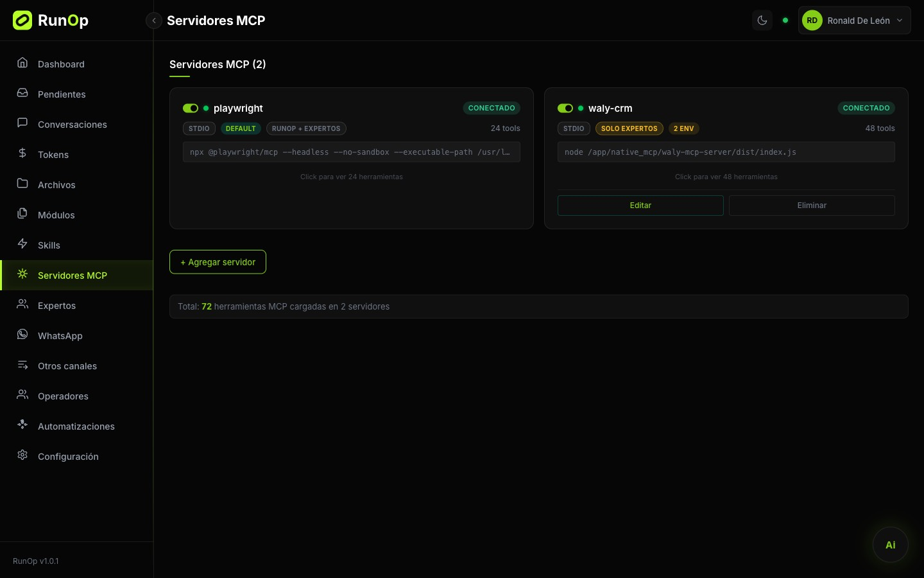Select the Servidores MCP (2) tab
Screen dimensions: 924x578
[x=218, y=64]
